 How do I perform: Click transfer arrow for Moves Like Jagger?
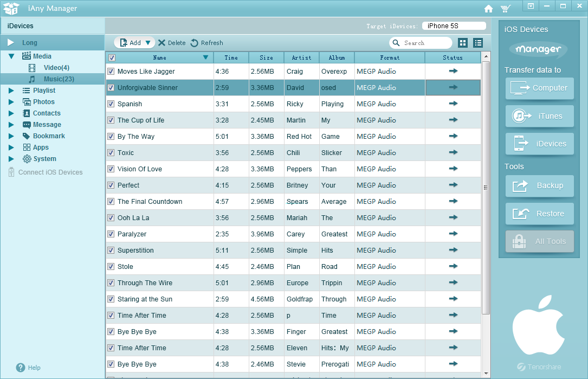pos(453,71)
